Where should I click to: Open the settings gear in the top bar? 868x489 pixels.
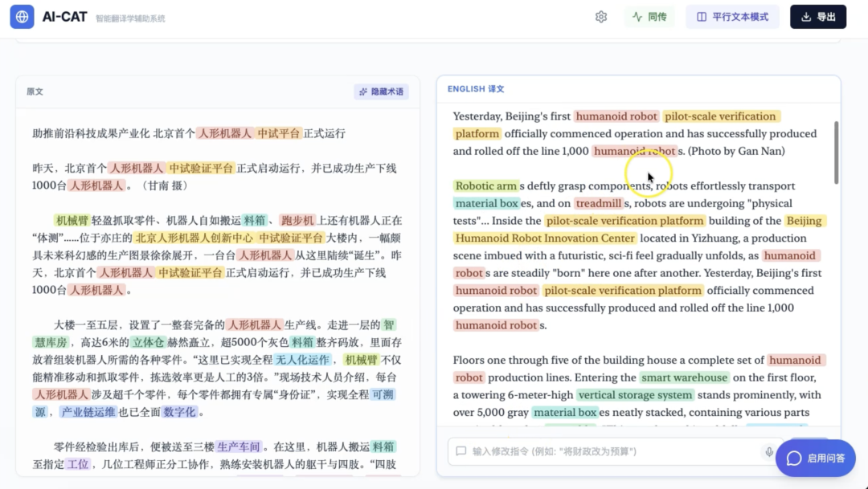pyautogui.click(x=600, y=16)
